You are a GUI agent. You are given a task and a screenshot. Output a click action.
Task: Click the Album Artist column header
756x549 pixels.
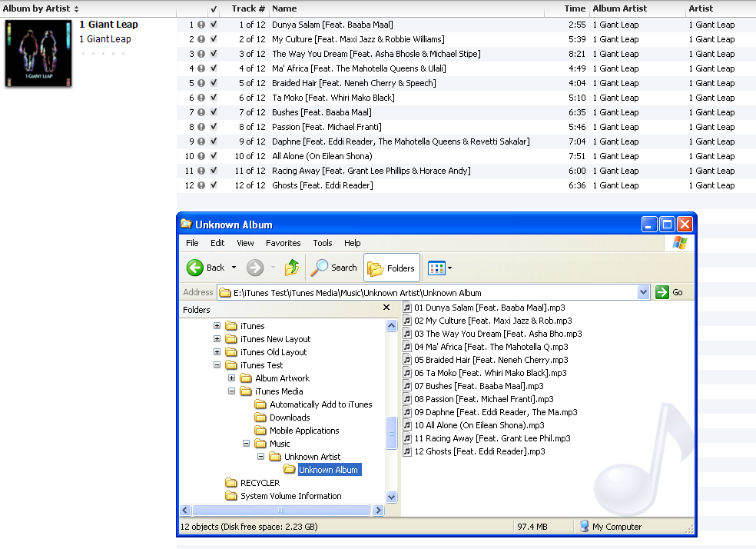pyautogui.click(x=638, y=8)
